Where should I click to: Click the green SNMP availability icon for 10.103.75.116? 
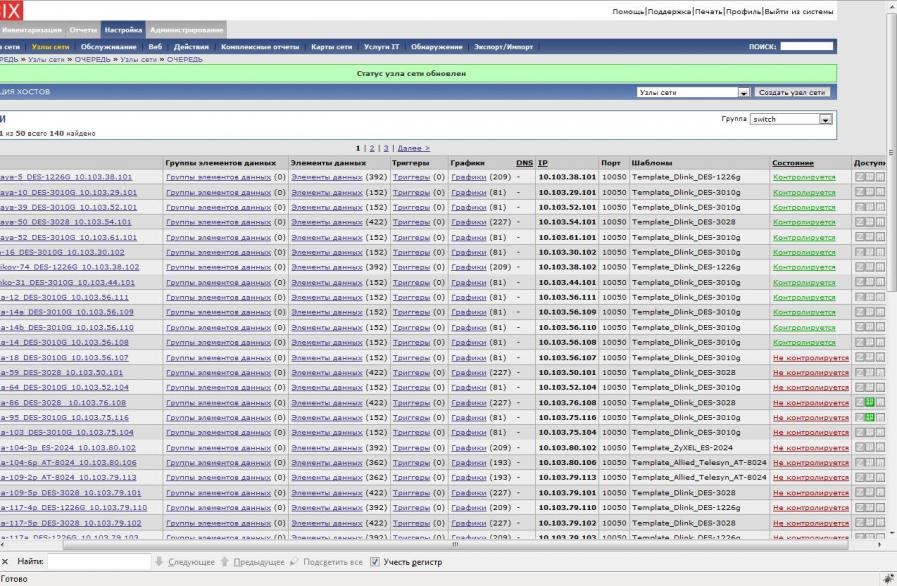pyautogui.click(x=869, y=417)
